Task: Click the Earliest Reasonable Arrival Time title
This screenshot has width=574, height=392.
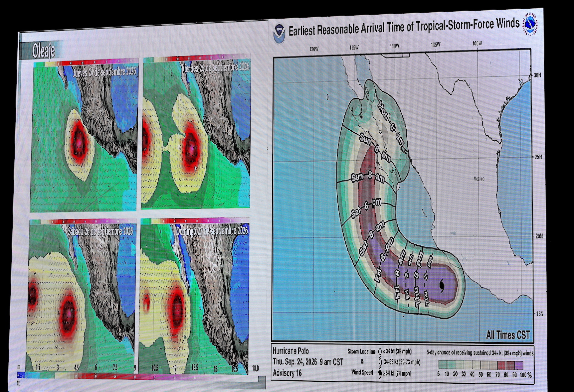Action: (404, 27)
